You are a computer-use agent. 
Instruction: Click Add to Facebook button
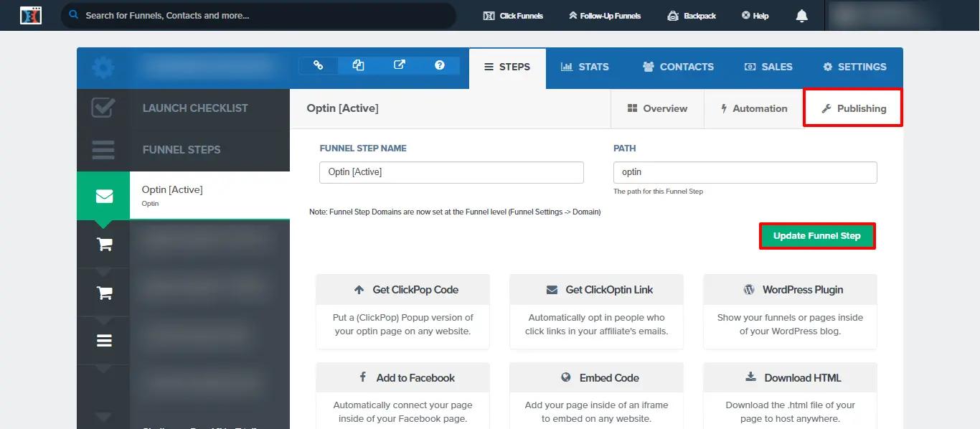(x=402, y=378)
